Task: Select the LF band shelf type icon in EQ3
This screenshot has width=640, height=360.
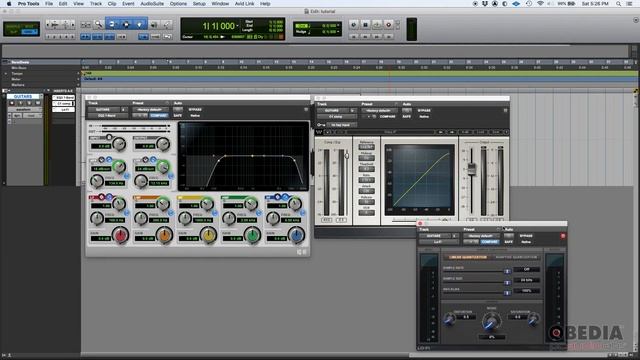Action: click(x=109, y=197)
